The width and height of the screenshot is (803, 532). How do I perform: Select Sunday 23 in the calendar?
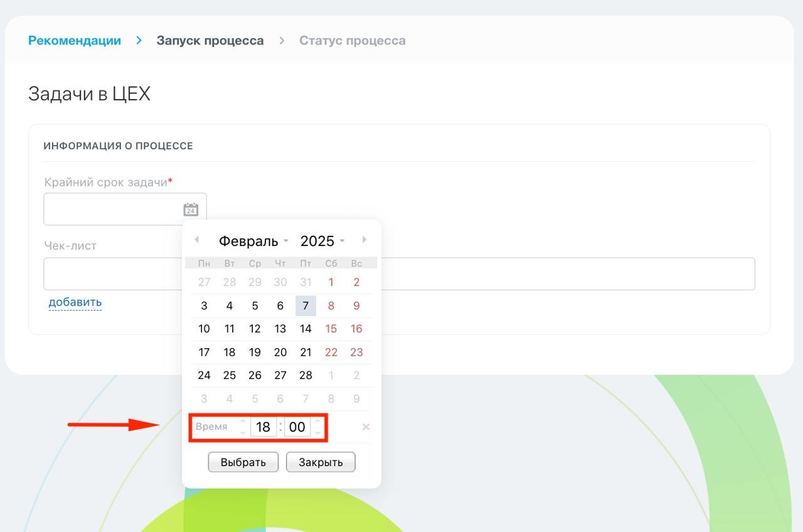(x=356, y=352)
